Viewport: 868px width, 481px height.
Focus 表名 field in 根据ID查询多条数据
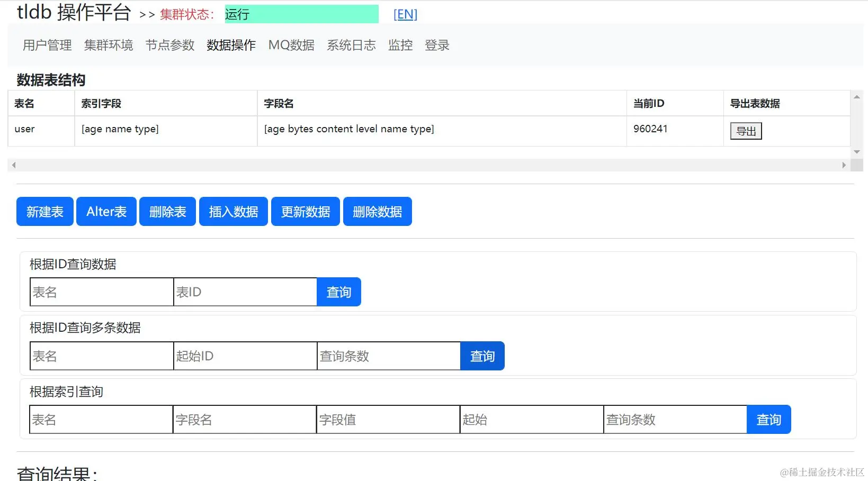(102, 356)
